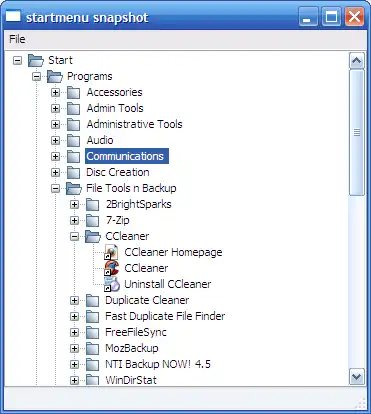
Task: Click the Communications folder icon
Action: (x=73, y=156)
